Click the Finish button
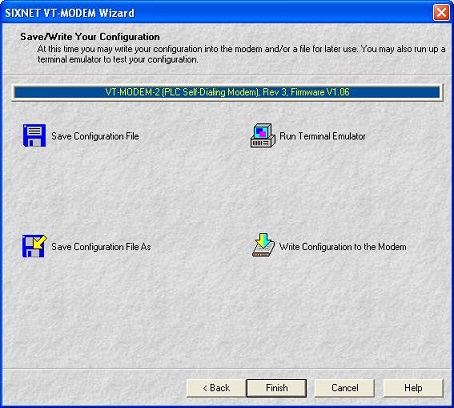 (277, 388)
